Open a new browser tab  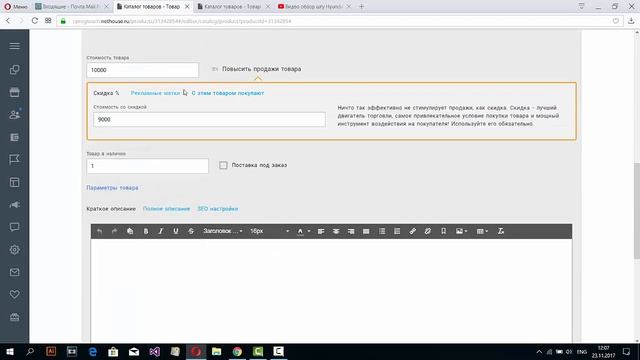click(x=361, y=7)
